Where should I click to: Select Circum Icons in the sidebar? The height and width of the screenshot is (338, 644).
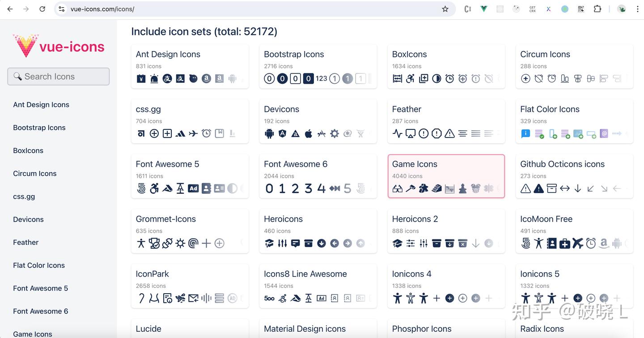coord(35,173)
